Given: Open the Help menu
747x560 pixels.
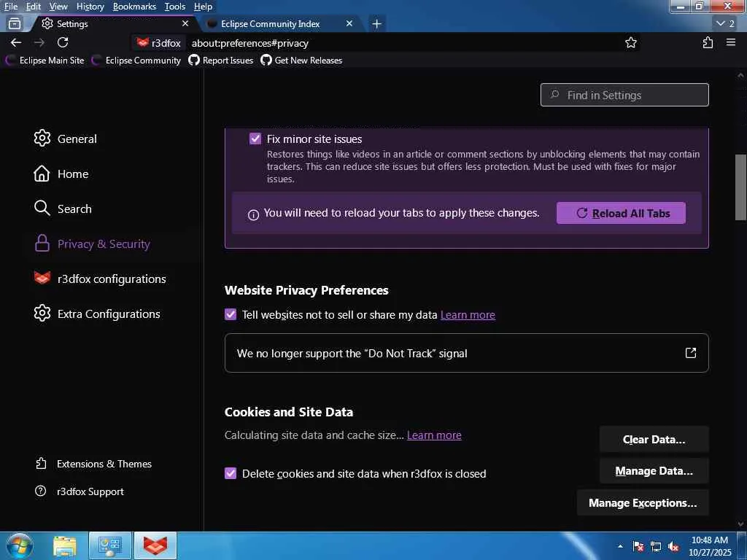Looking at the screenshot, I should pyautogui.click(x=203, y=6).
